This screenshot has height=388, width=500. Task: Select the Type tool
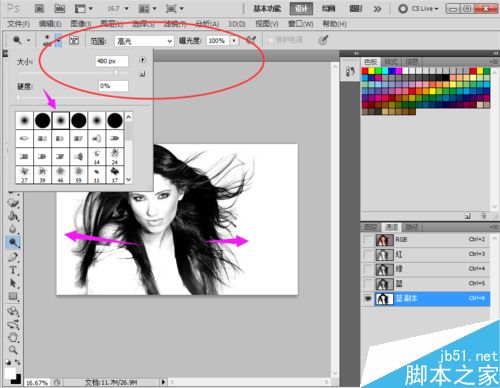13,270
